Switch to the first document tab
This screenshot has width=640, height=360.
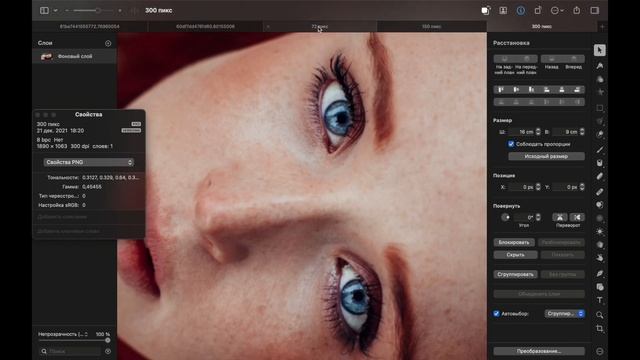point(90,27)
